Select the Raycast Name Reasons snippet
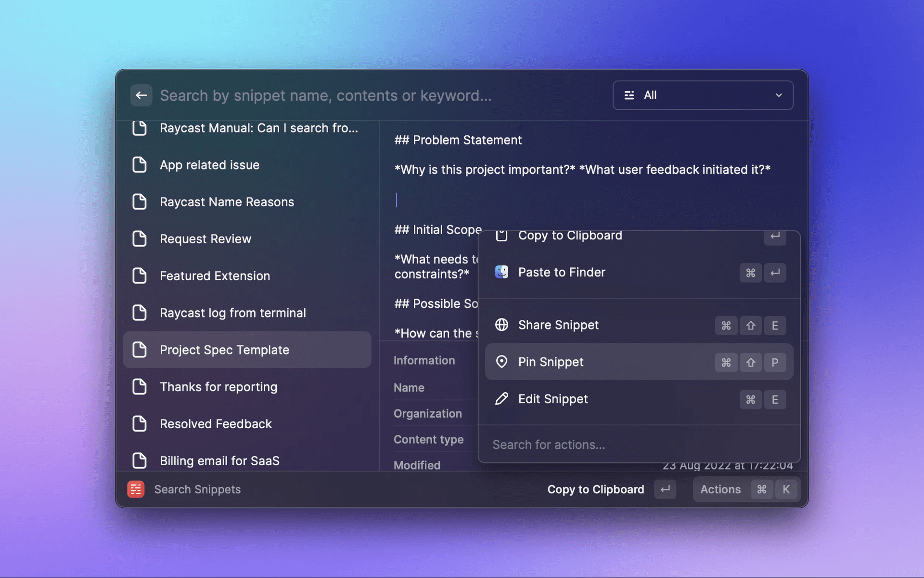Screen dimensions: 924x578 pos(227,202)
